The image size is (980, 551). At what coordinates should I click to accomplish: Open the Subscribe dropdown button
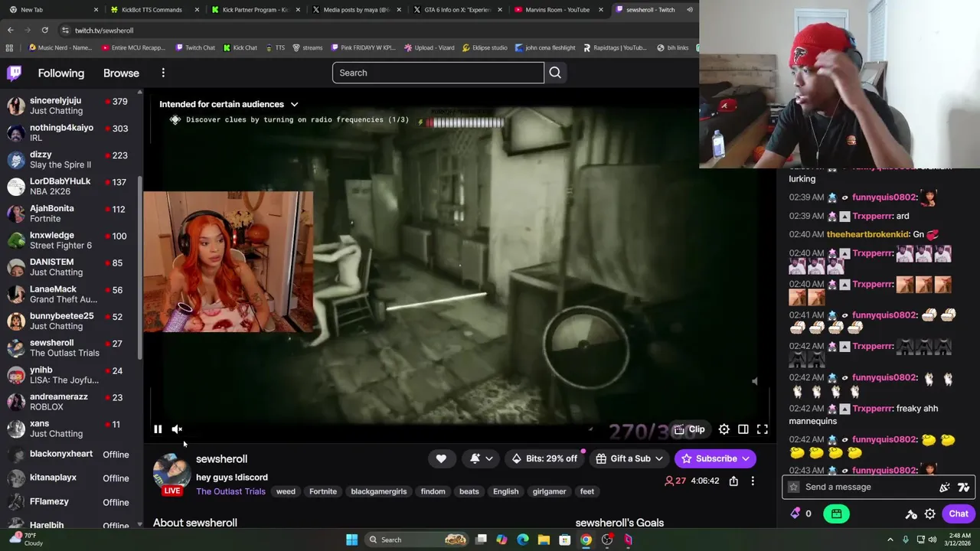(715, 458)
